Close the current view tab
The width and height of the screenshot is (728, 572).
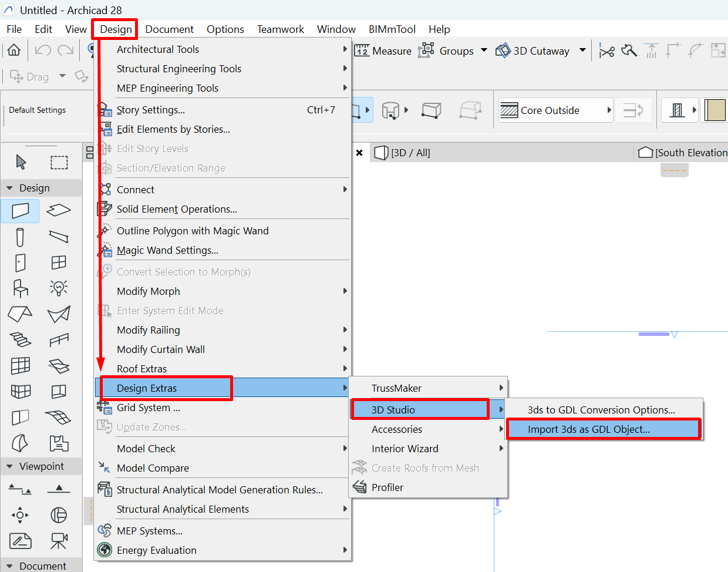click(x=359, y=153)
